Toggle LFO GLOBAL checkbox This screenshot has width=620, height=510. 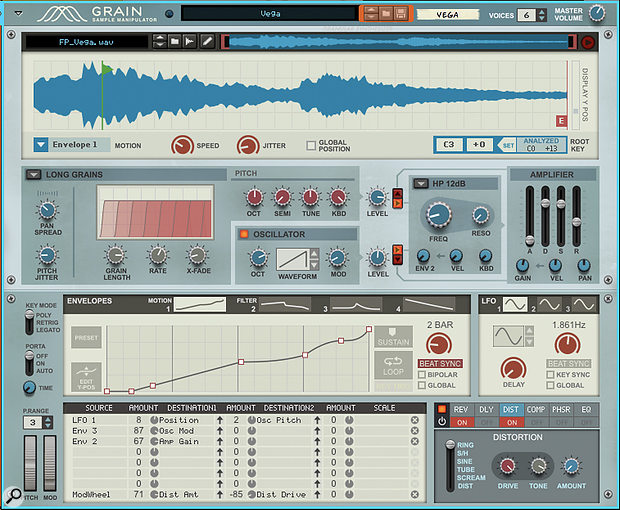pos(550,385)
